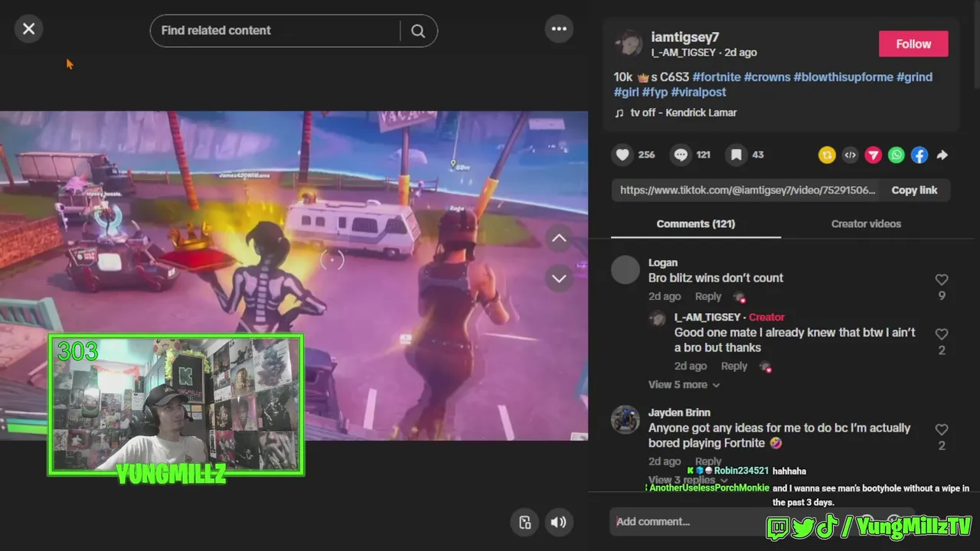
Task: Open the #fyp hashtag
Action: coord(655,92)
